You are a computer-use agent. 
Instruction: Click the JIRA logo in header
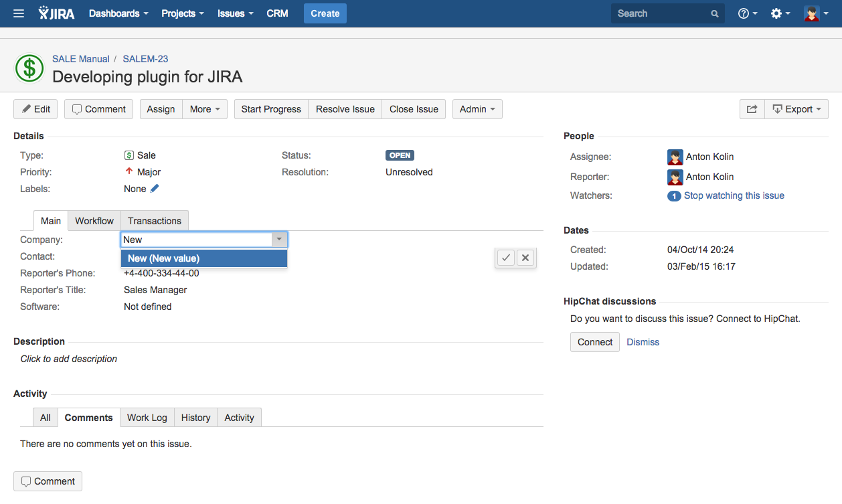tap(57, 13)
